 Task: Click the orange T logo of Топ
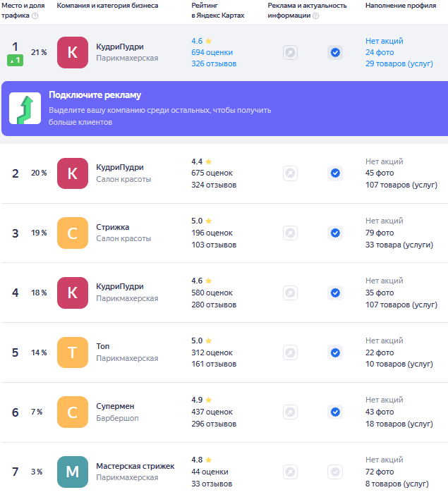[73, 352]
